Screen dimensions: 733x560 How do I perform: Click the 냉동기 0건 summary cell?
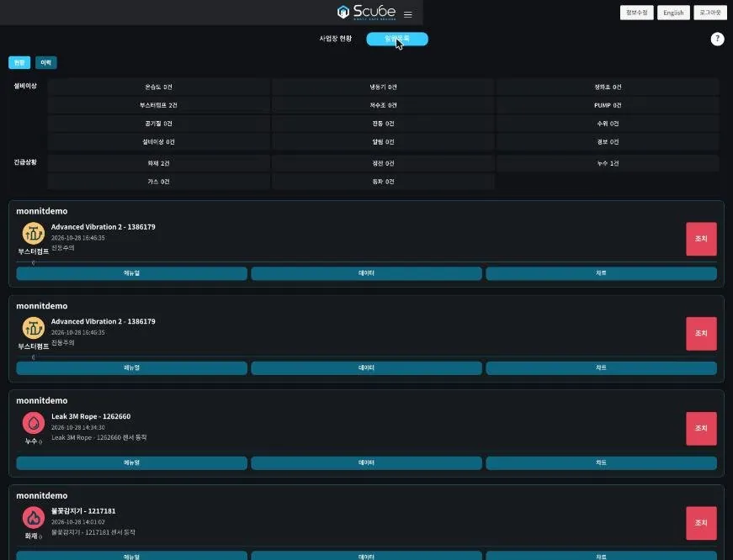click(383, 87)
